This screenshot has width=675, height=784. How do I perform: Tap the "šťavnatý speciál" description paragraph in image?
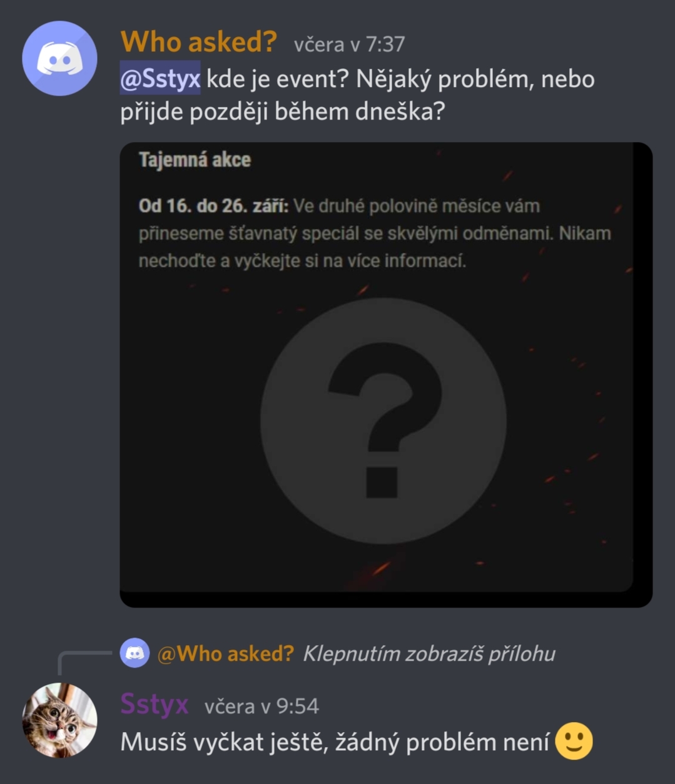(375, 233)
